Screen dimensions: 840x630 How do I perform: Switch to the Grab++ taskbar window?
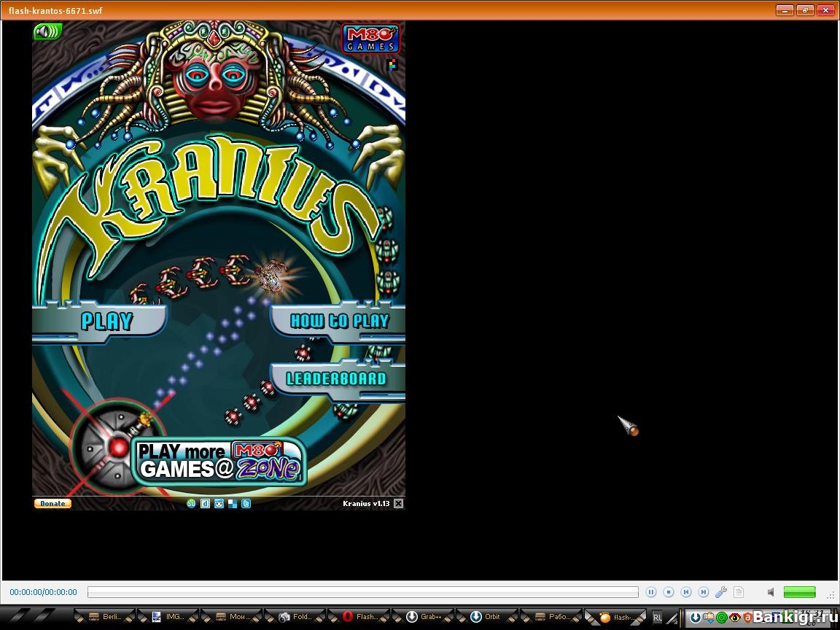tap(423, 617)
